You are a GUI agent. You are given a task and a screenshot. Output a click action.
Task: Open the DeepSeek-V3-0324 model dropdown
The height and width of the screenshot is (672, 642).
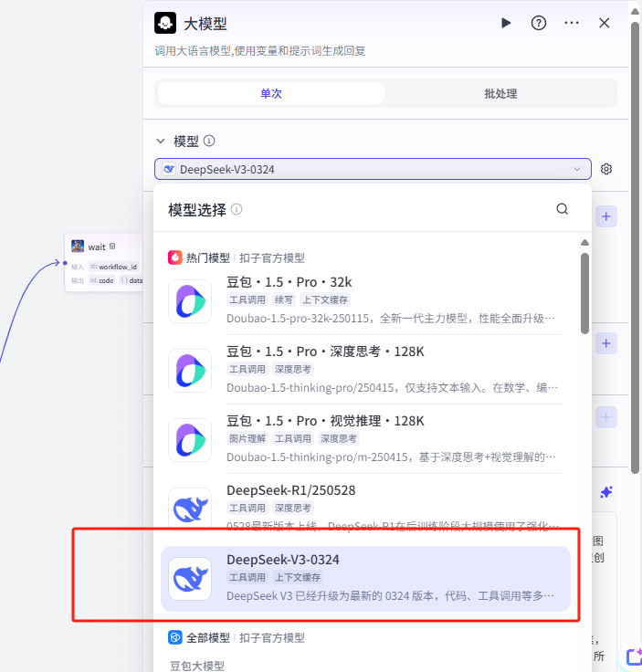[373, 169]
